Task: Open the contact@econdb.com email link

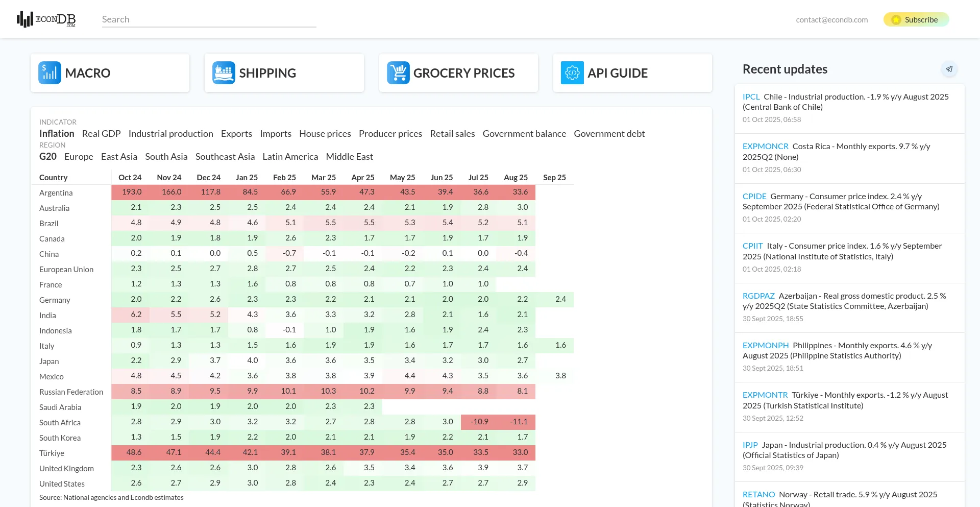Action: pyautogui.click(x=831, y=20)
